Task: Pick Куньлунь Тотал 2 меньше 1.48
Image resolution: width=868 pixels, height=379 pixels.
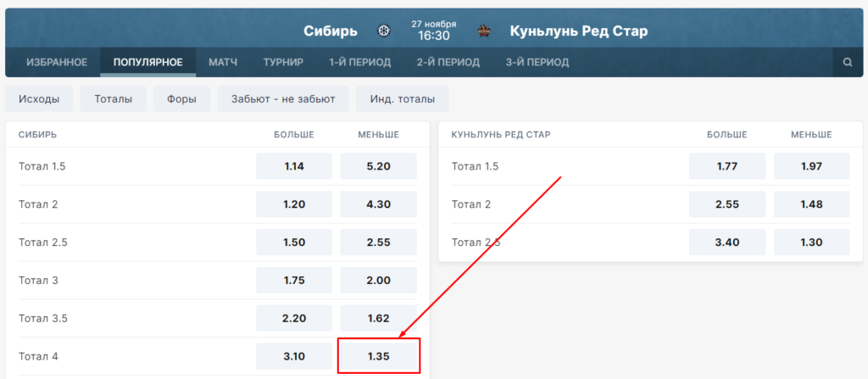Action: click(811, 204)
